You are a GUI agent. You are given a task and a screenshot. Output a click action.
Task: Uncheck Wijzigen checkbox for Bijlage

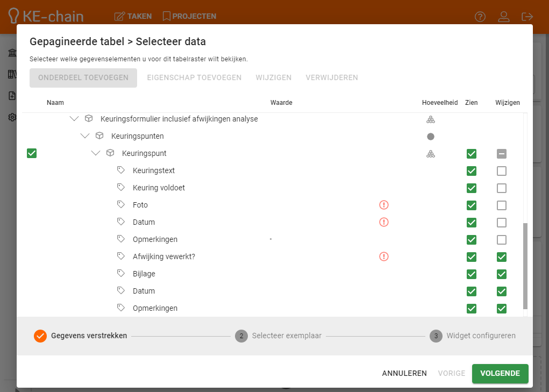coord(501,274)
